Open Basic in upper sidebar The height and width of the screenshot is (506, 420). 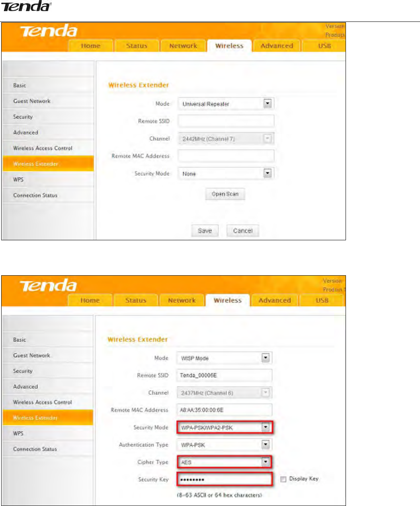pos(48,85)
